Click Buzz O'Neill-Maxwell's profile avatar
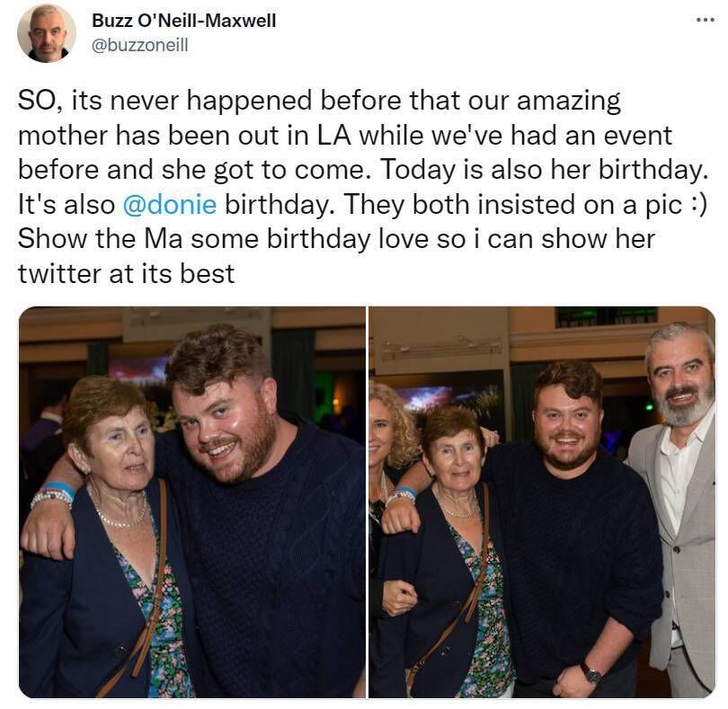Screen dimensions: 728x709 47,33
